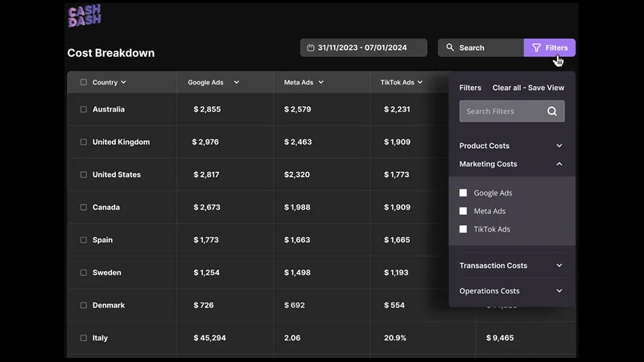
Task: Click the $ 2,231 TikTok Ads value
Action: (x=397, y=109)
